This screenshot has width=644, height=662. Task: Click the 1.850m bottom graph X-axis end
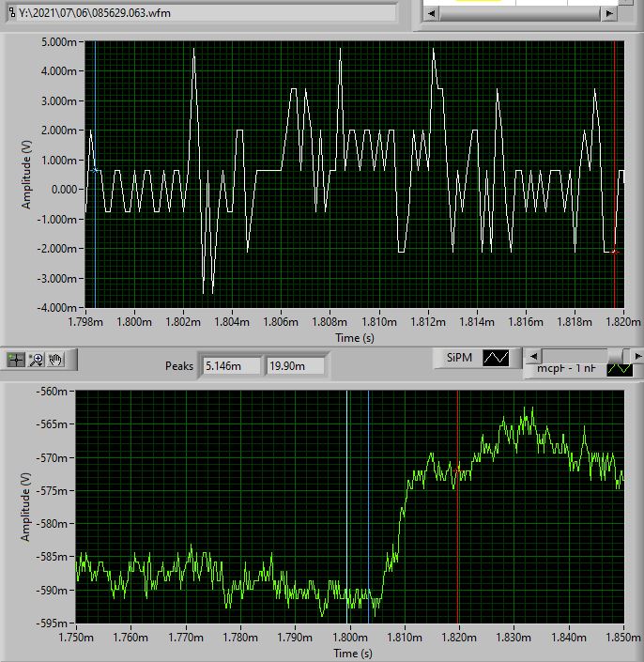click(x=623, y=637)
